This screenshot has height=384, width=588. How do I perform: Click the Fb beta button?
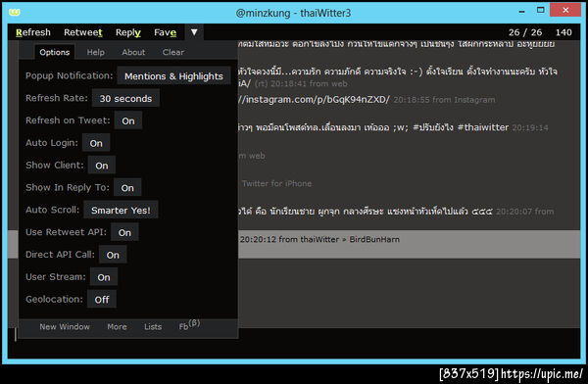click(x=189, y=325)
